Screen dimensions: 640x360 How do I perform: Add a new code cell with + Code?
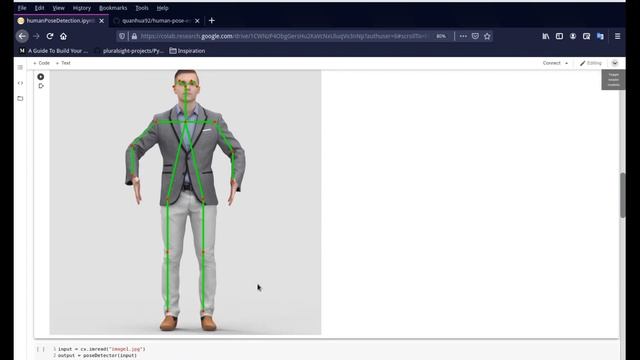pos(41,63)
